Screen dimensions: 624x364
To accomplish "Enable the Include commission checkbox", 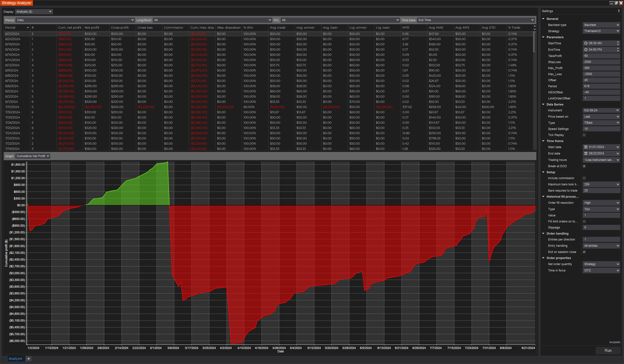I will coord(584,178).
